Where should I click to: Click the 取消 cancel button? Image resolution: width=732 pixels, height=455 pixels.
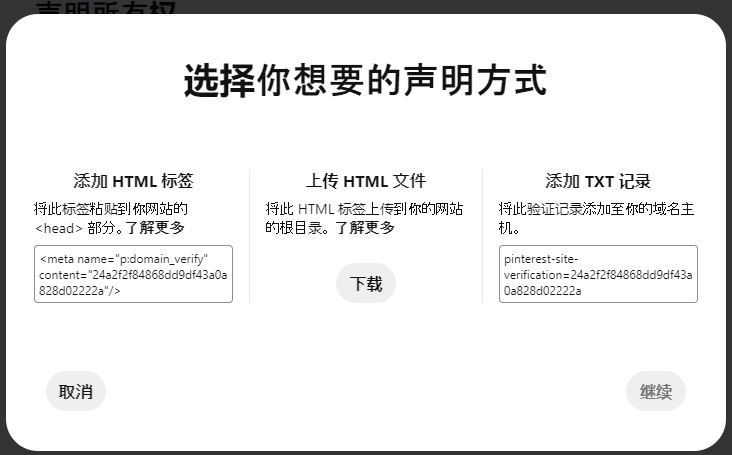tap(76, 391)
